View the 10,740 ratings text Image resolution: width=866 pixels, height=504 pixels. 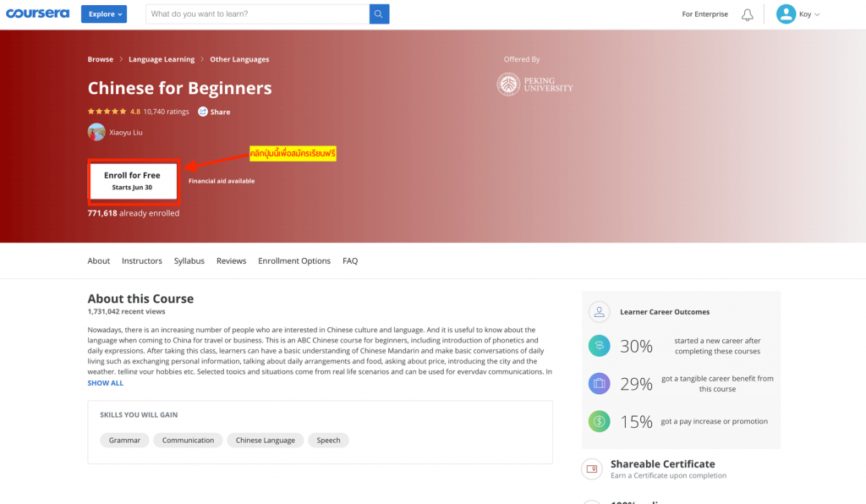(166, 112)
